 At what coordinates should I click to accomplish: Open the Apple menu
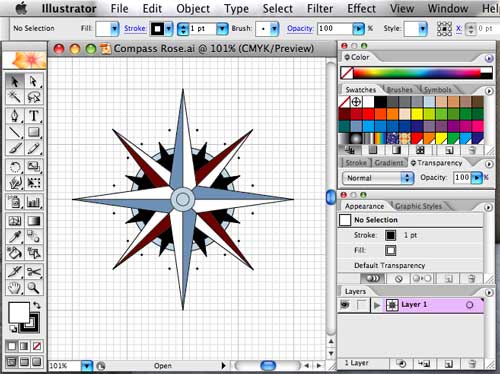[x=21, y=8]
